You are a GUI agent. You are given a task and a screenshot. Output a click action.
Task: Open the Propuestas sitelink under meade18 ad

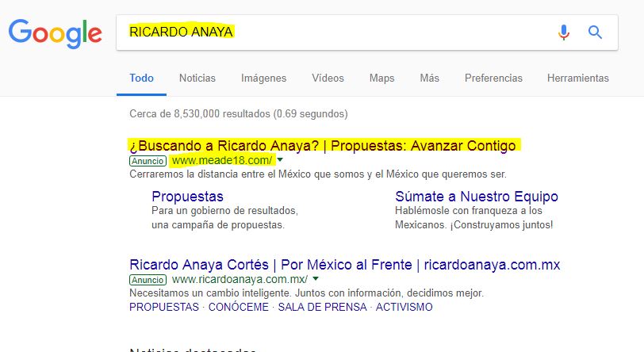click(187, 197)
